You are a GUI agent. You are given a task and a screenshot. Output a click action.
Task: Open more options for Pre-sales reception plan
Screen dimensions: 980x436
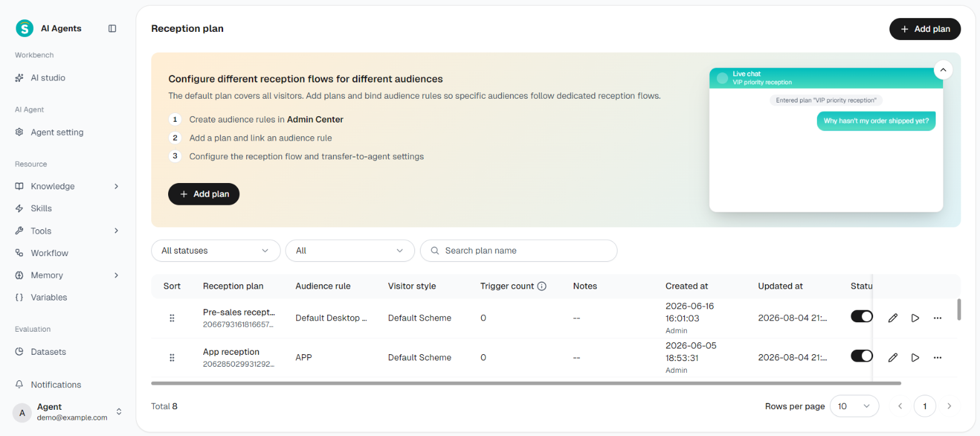tap(937, 318)
